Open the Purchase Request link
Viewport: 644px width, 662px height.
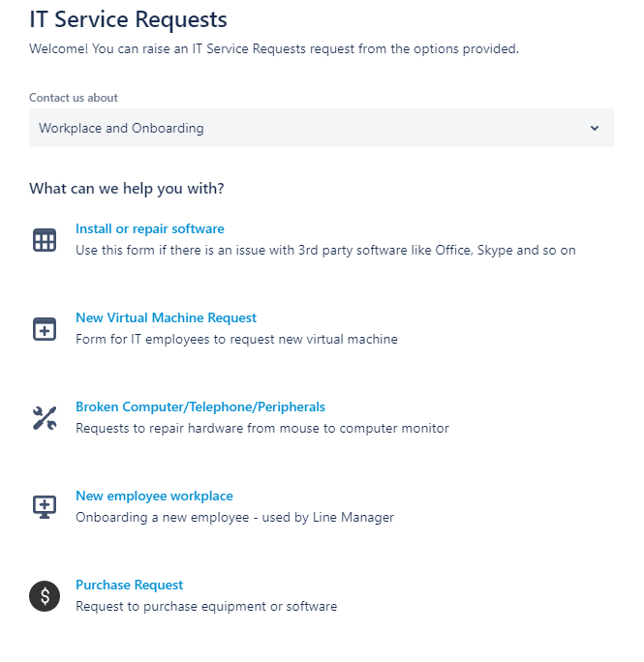click(130, 586)
